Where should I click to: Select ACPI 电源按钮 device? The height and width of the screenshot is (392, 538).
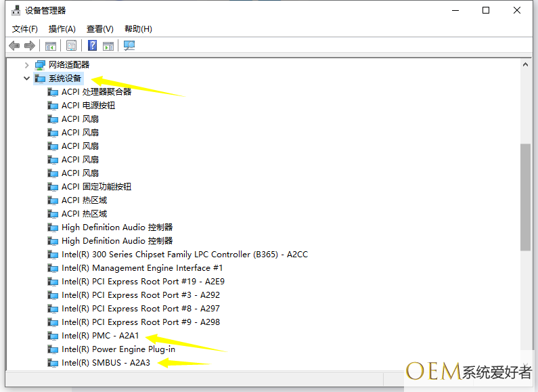[x=88, y=106]
